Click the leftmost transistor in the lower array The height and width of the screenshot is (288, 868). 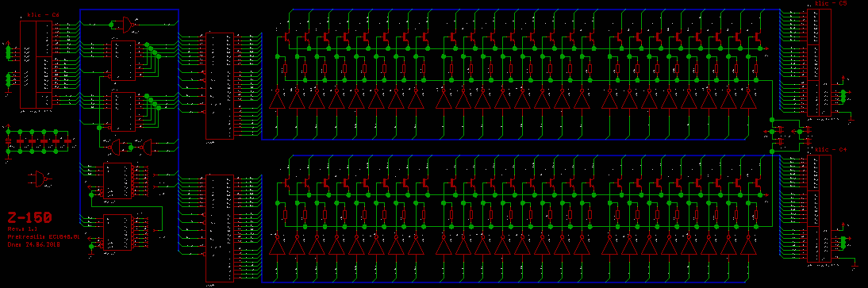[286, 183]
